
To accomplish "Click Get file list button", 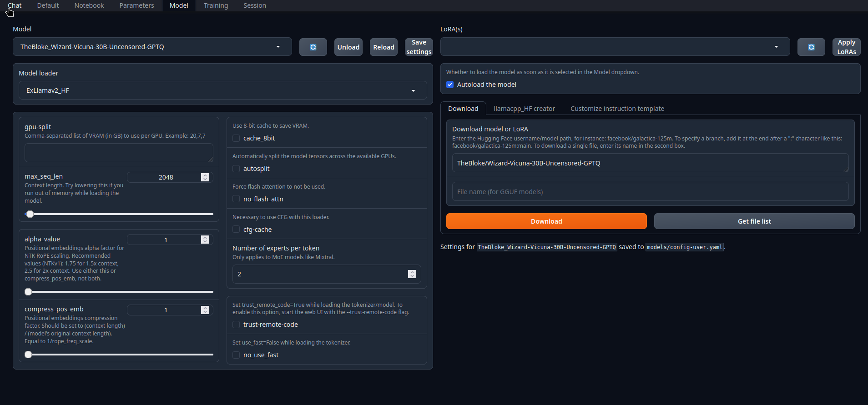I will pyautogui.click(x=754, y=221).
